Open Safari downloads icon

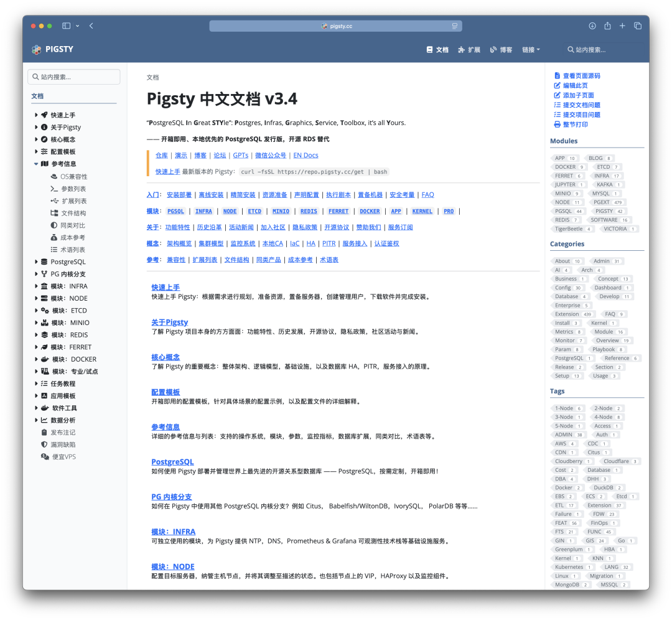click(x=592, y=26)
